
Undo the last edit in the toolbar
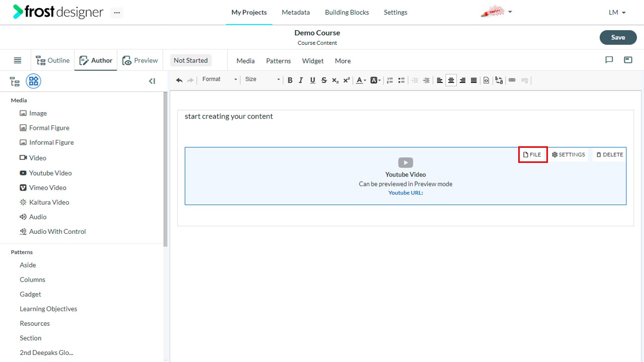point(179,80)
